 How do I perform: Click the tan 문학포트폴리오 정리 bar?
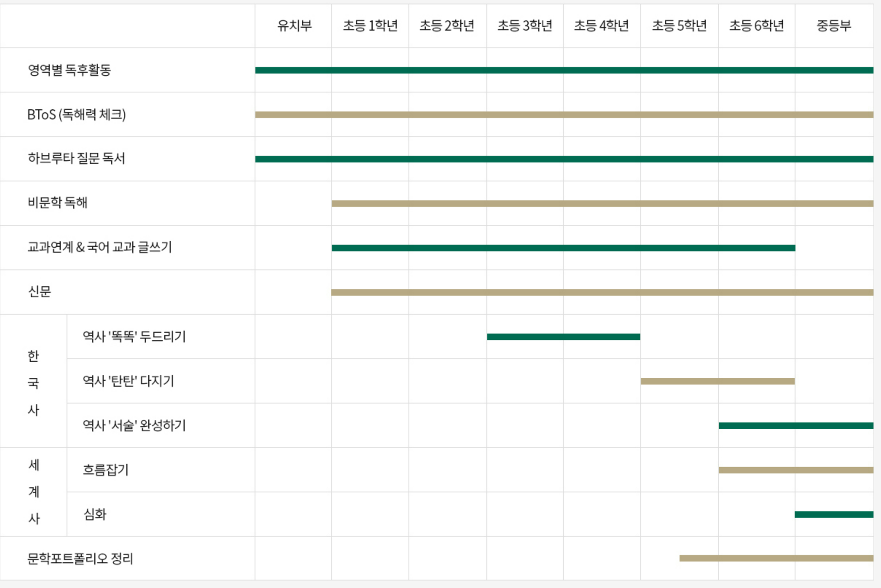tap(777, 558)
